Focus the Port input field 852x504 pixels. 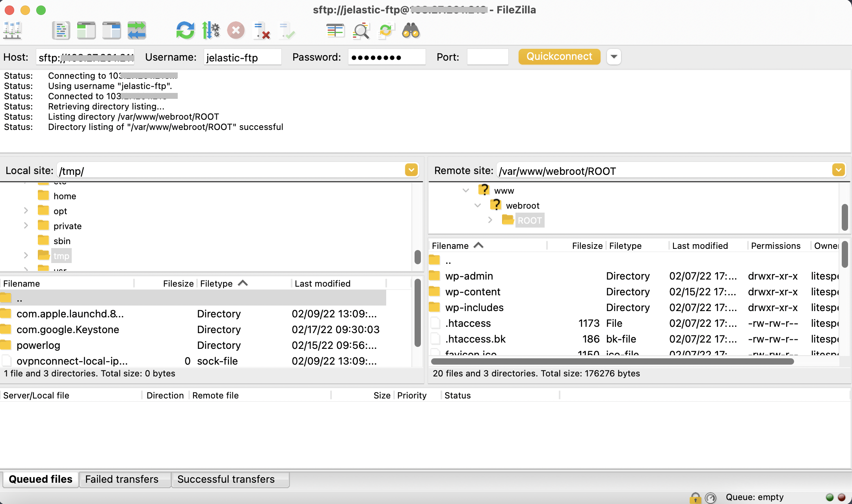click(x=487, y=57)
